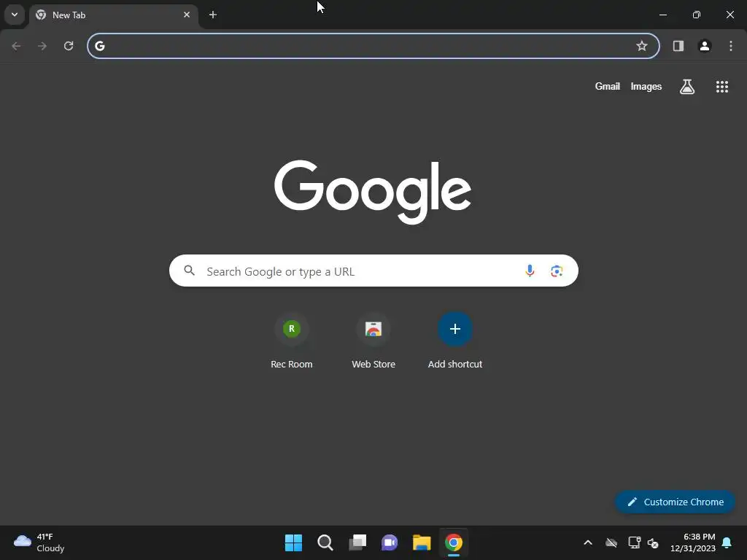Open the weather widget showing 41°F Cloudy
Screen dimensions: 747x560
coord(39,542)
